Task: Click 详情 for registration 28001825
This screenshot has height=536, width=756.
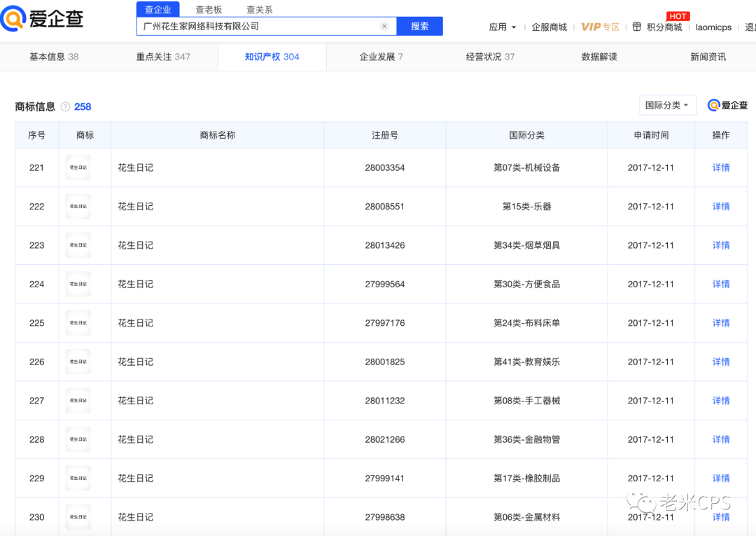Action: click(721, 362)
